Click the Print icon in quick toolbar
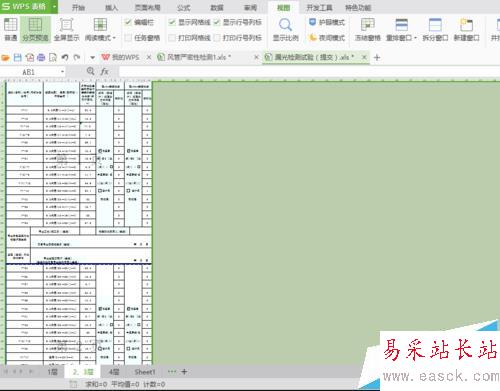Screen dimensions: 500x391 click(x=41, y=58)
